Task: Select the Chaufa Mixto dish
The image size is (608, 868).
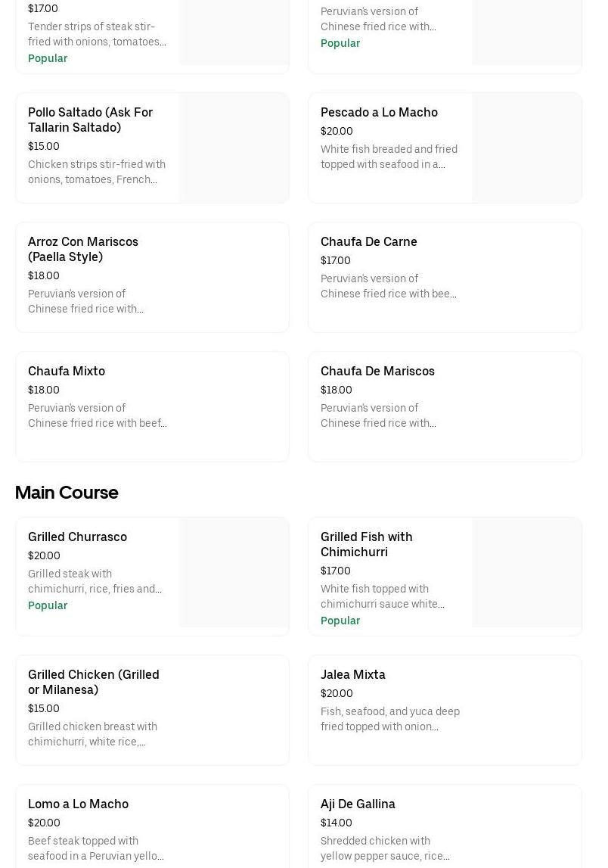Action: tap(67, 371)
